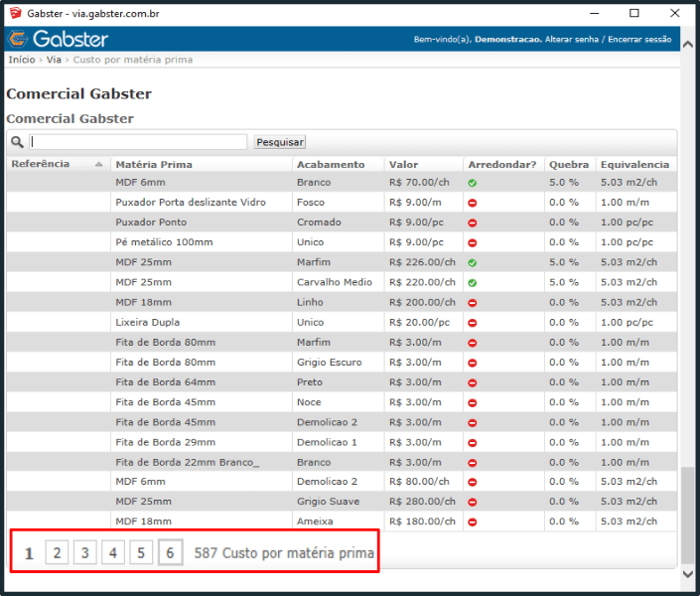Click green round status on MDF 25mm Marfim row
700x596 pixels.
(473, 262)
